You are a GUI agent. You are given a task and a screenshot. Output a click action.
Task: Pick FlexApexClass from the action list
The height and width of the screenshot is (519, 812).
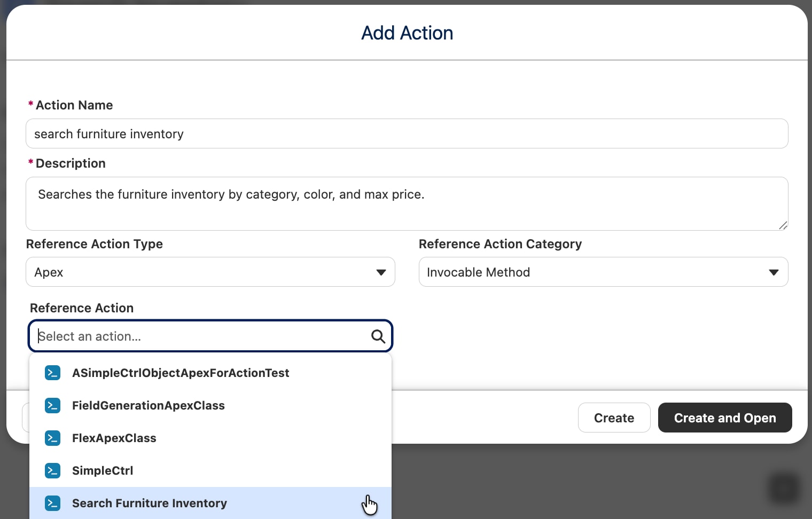coord(210,438)
